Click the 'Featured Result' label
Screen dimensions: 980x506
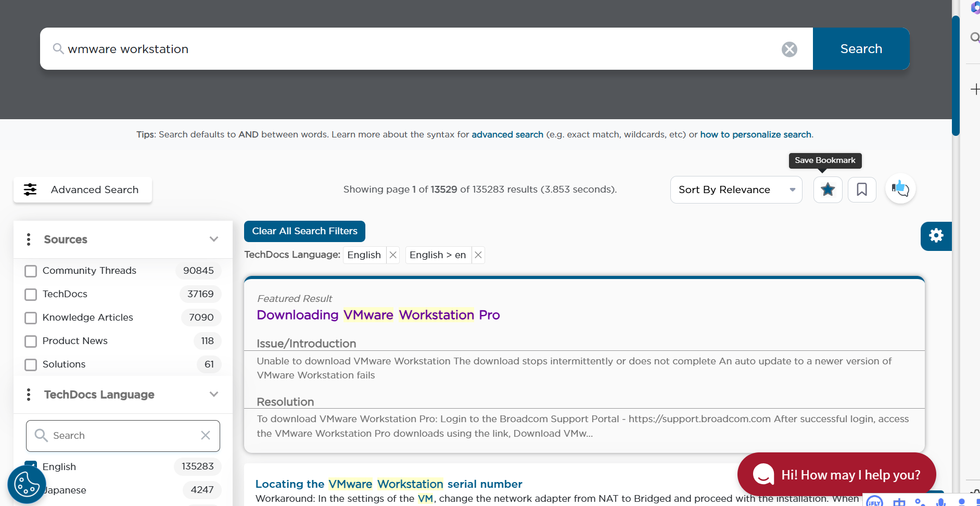pos(295,299)
